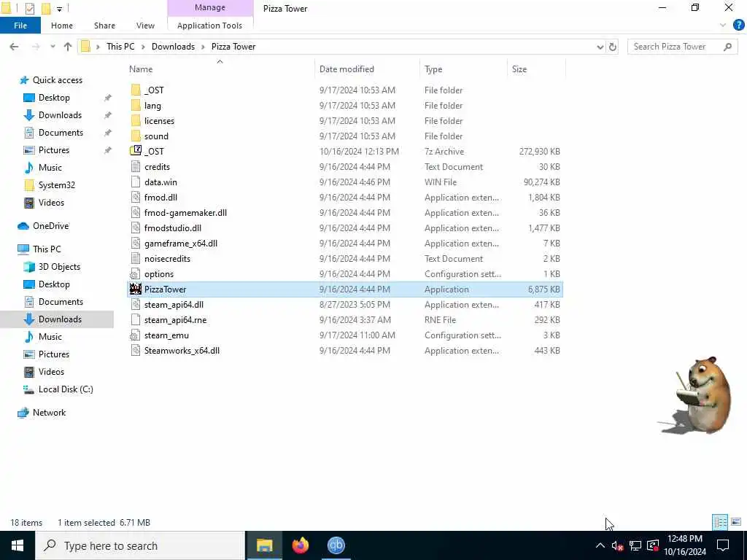Select steam_api64.rne file
This screenshot has width=747, height=560.
345,319
